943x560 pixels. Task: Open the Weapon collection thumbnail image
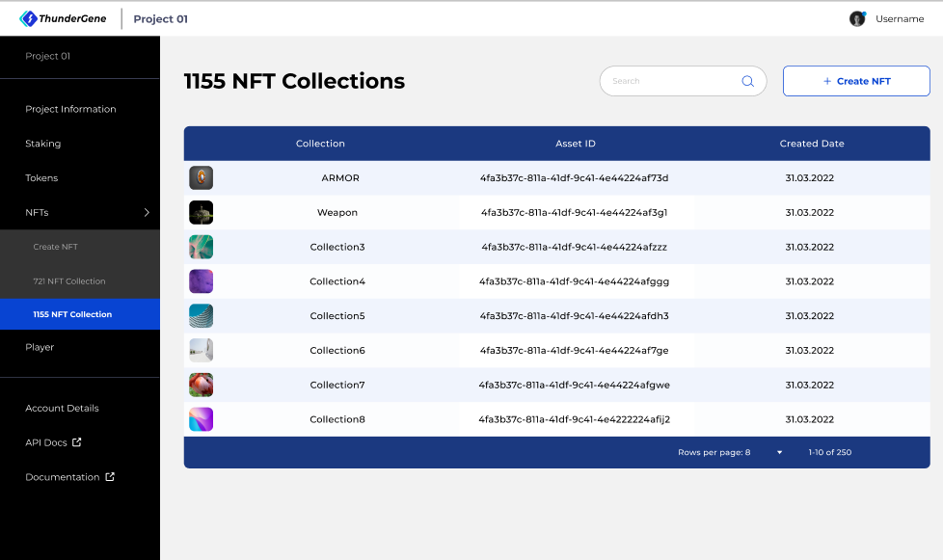[201, 212]
